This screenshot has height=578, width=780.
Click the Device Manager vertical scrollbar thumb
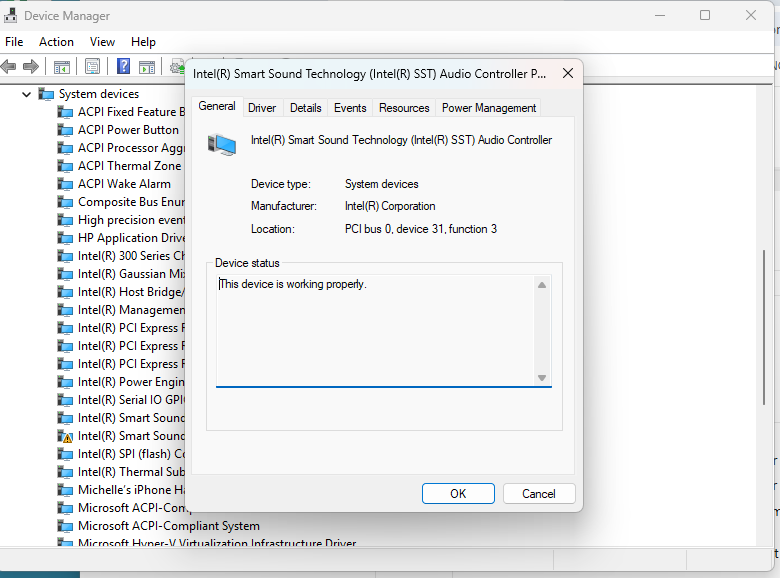[x=764, y=327]
